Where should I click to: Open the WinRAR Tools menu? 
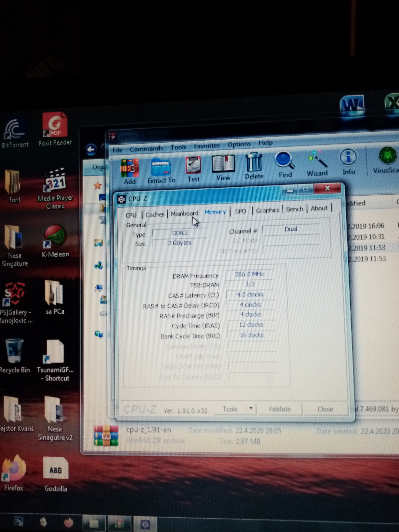pos(178,147)
